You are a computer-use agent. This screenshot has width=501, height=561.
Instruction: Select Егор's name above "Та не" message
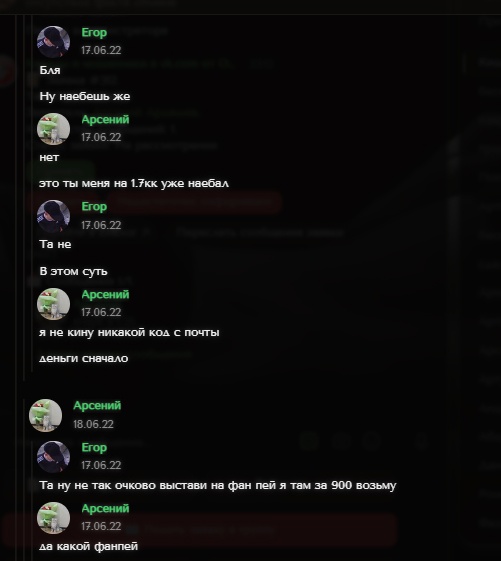pyautogui.click(x=94, y=207)
